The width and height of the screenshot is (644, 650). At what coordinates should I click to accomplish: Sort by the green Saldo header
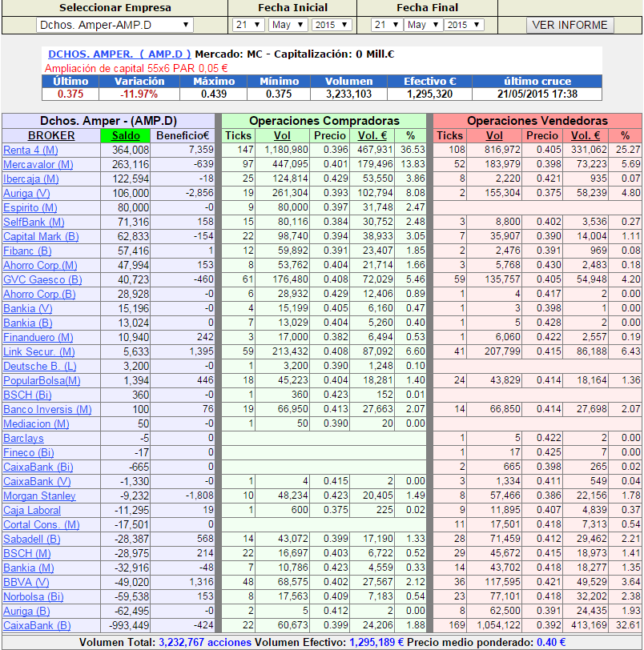click(x=126, y=135)
